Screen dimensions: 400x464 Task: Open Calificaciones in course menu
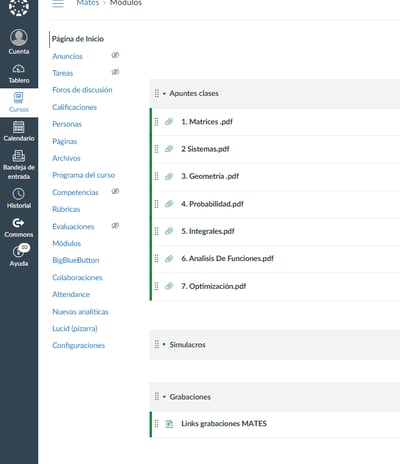tap(74, 107)
